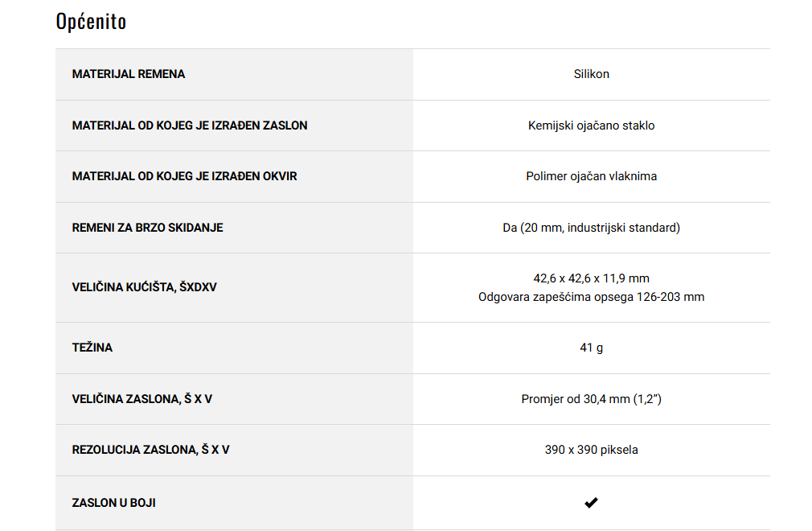Click the ZASLON U BOJI row label
The height and width of the screenshot is (531, 812).
pyautogui.click(x=114, y=503)
